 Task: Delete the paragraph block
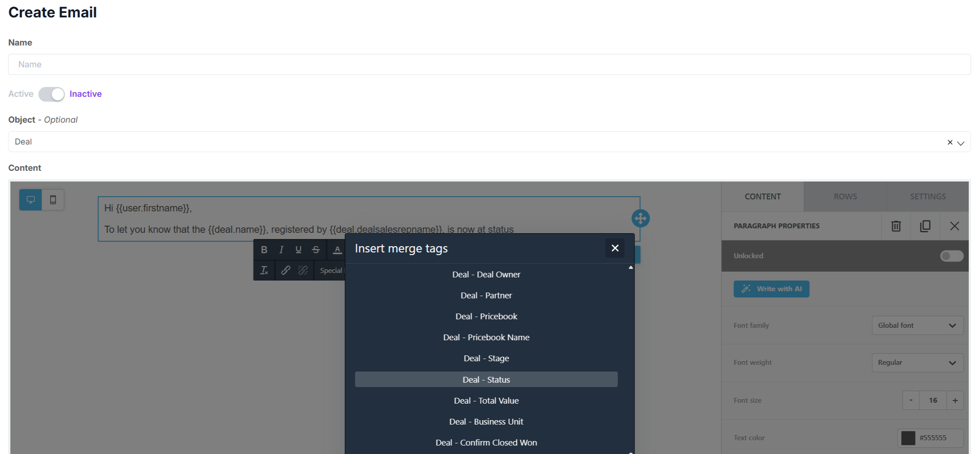[896, 226]
